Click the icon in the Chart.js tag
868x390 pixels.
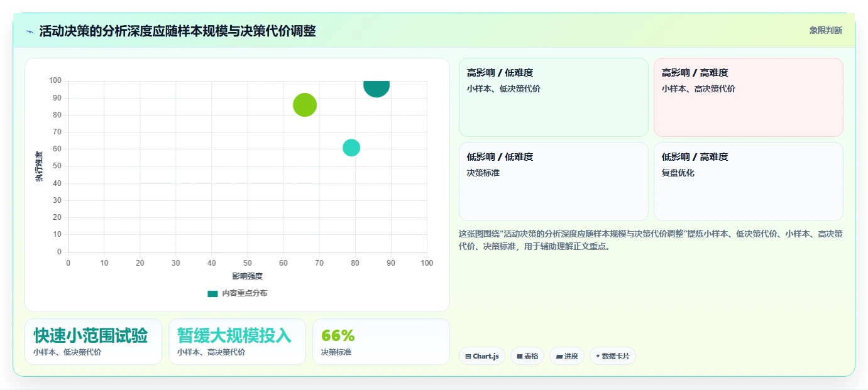point(468,356)
